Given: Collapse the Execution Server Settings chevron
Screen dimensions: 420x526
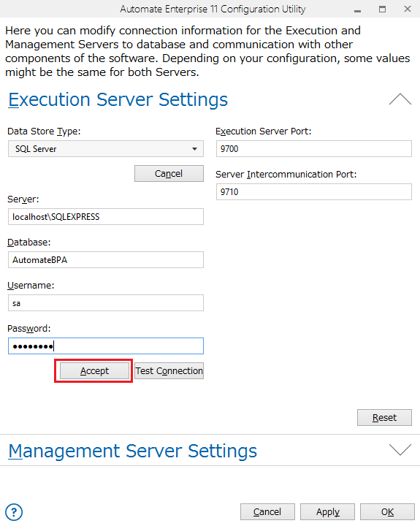Looking at the screenshot, I should pyautogui.click(x=400, y=99).
